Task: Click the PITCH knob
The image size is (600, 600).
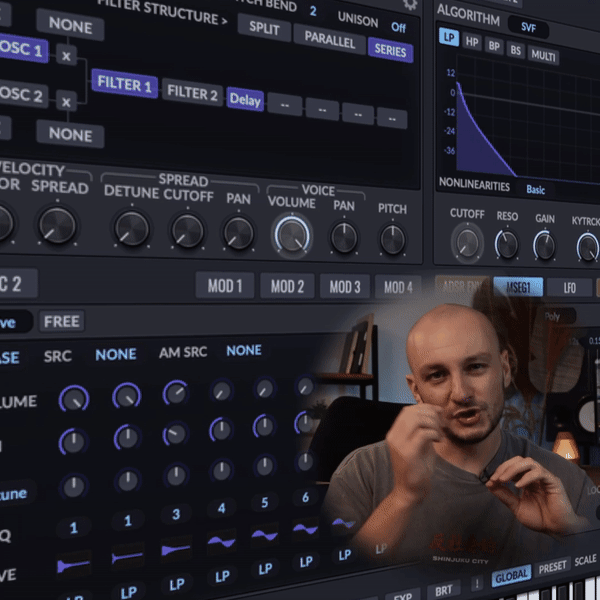Action: (393, 240)
